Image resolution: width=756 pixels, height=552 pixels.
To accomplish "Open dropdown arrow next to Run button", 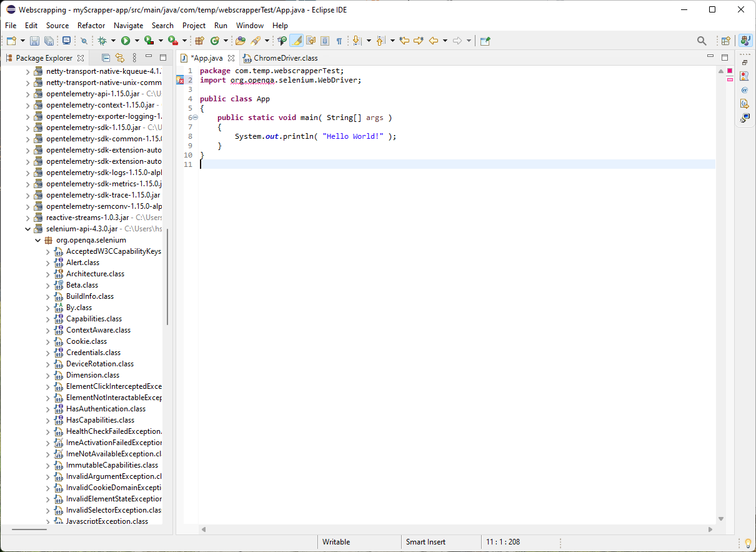I will pyautogui.click(x=137, y=41).
